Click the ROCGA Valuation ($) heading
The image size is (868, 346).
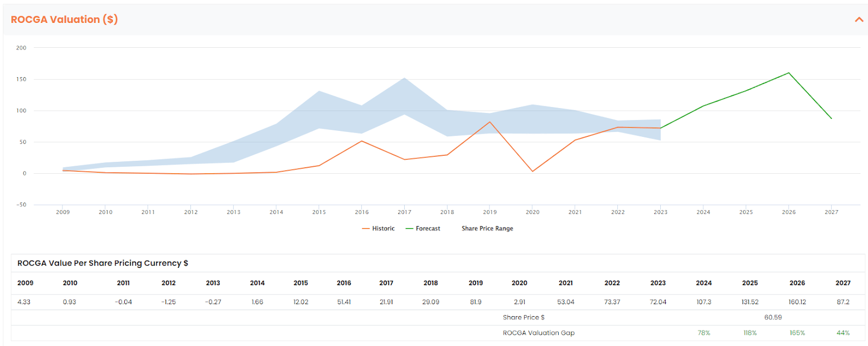(64, 20)
